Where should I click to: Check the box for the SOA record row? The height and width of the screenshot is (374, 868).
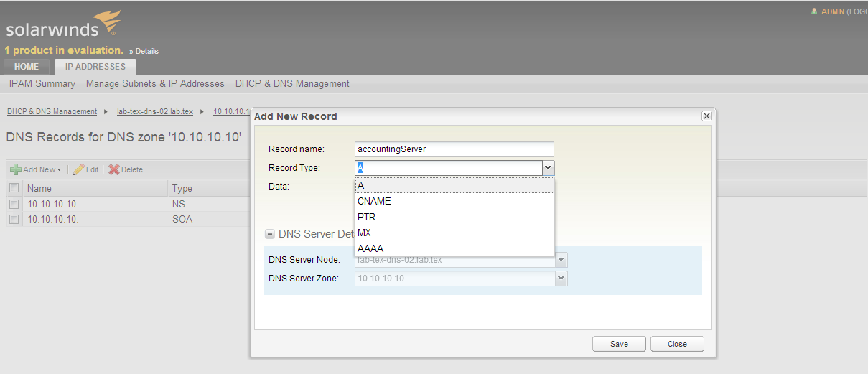[14, 219]
